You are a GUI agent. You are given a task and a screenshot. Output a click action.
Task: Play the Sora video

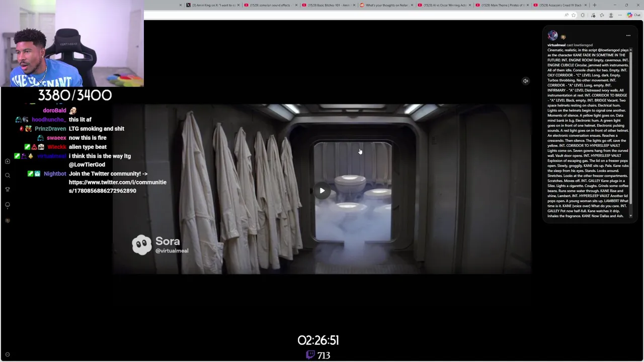click(x=322, y=191)
